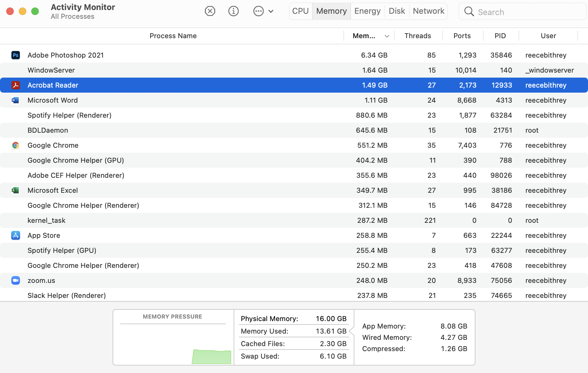Select the App Store process name
Screen dimensions: 588x373
[44, 235]
